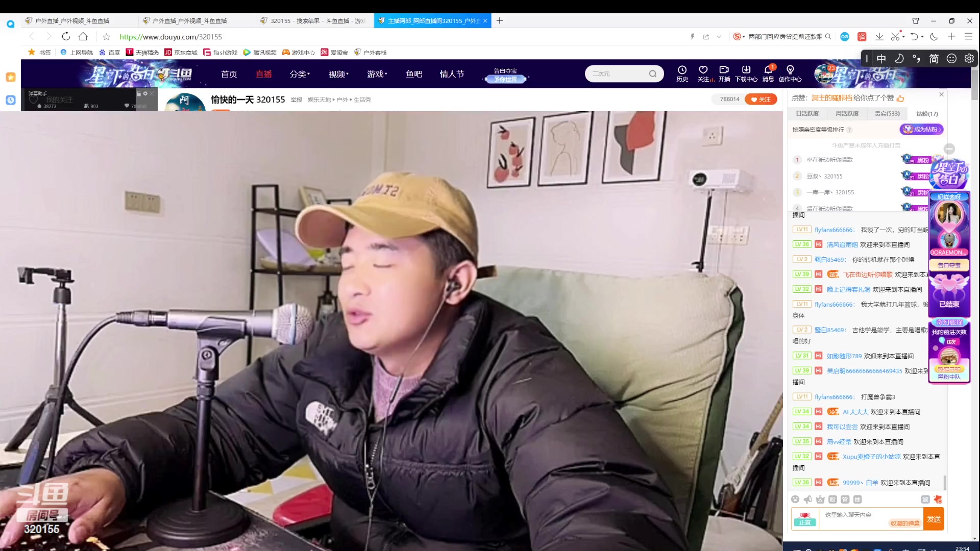Open messages (消息) bell icon
This screenshot has height=551, width=980.
768,73
